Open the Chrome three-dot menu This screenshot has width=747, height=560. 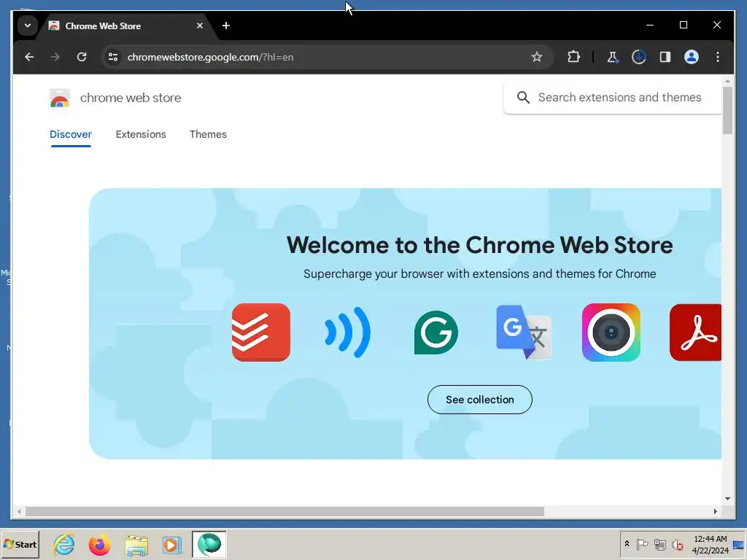click(718, 57)
